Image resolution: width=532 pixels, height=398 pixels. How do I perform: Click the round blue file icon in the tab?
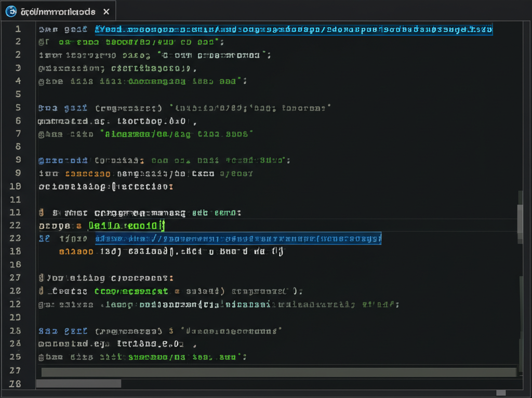click(x=11, y=11)
